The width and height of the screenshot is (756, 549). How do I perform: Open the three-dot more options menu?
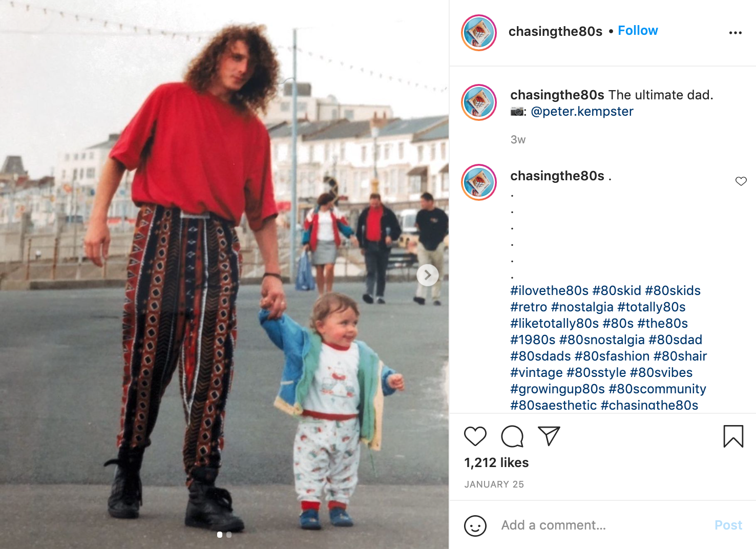pyautogui.click(x=736, y=33)
